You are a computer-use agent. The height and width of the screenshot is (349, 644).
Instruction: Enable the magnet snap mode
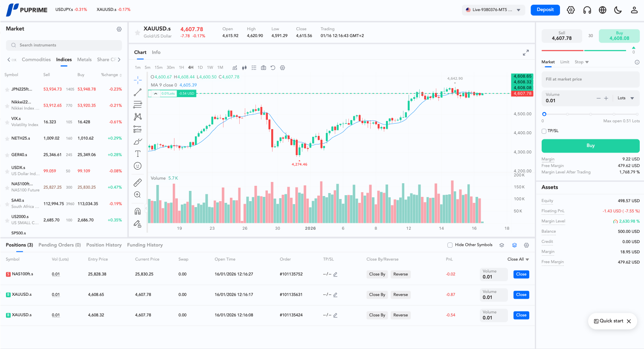[138, 211]
